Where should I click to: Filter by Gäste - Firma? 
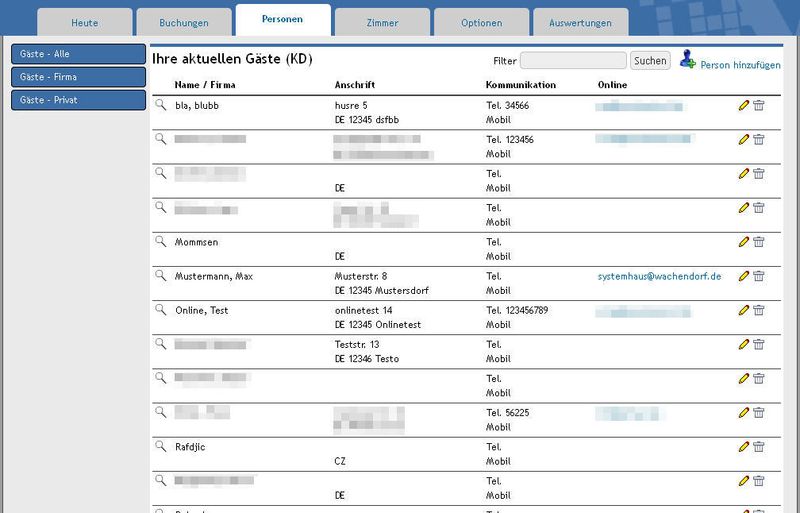coord(79,77)
